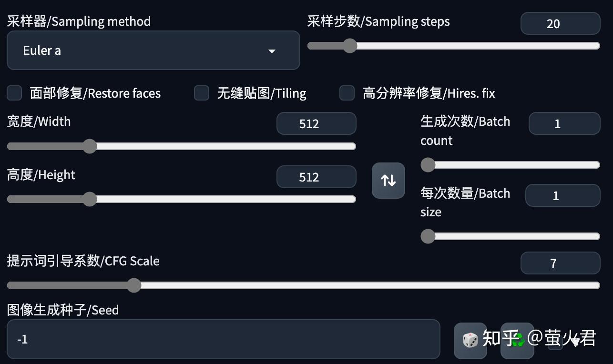
Task: Click the swap width/height arrows button
Action: [388, 181]
